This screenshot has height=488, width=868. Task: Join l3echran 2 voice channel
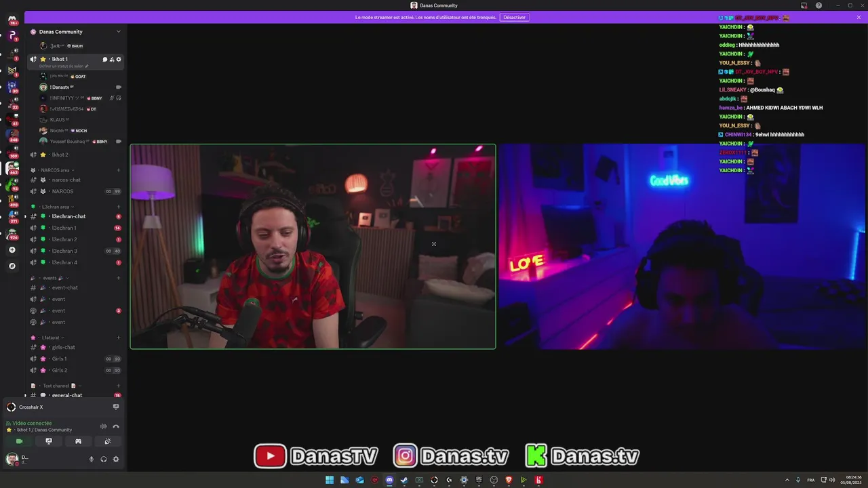click(75, 239)
